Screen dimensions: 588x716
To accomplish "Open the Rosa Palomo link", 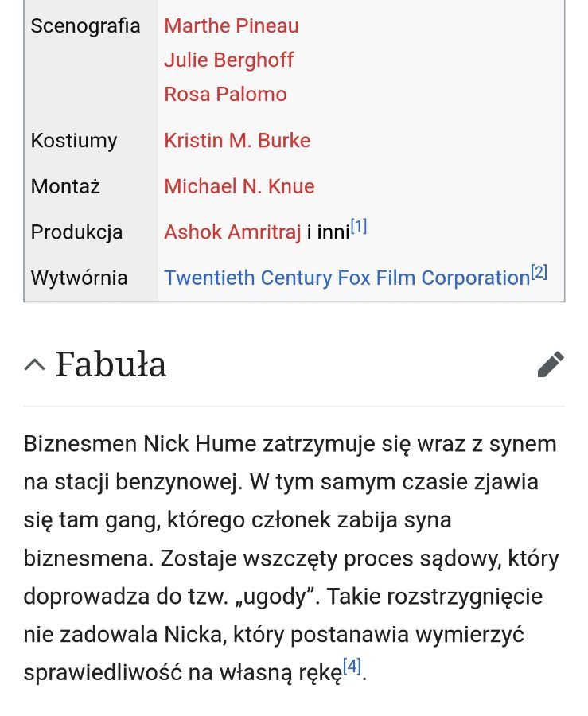I will coord(225,94).
